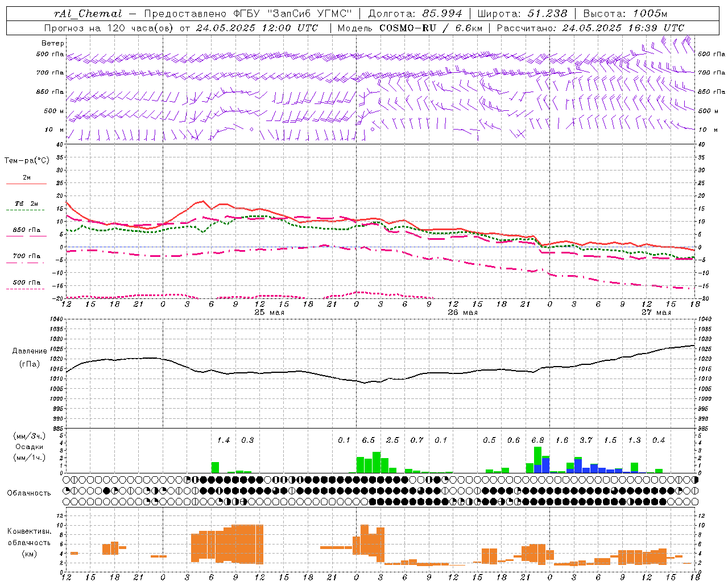Click the 27 мая date label
The width and height of the screenshot is (728, 582).
click(x=656, y=313)
